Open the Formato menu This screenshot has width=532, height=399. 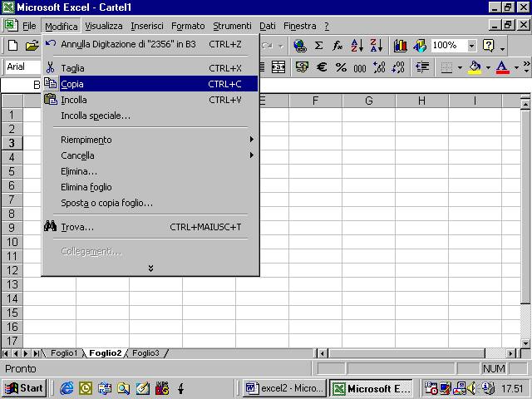coord(188,26)
